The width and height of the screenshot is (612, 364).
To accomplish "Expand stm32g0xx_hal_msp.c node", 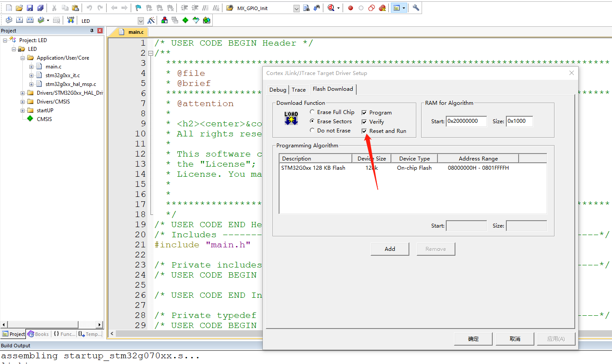I will [32, 84].
